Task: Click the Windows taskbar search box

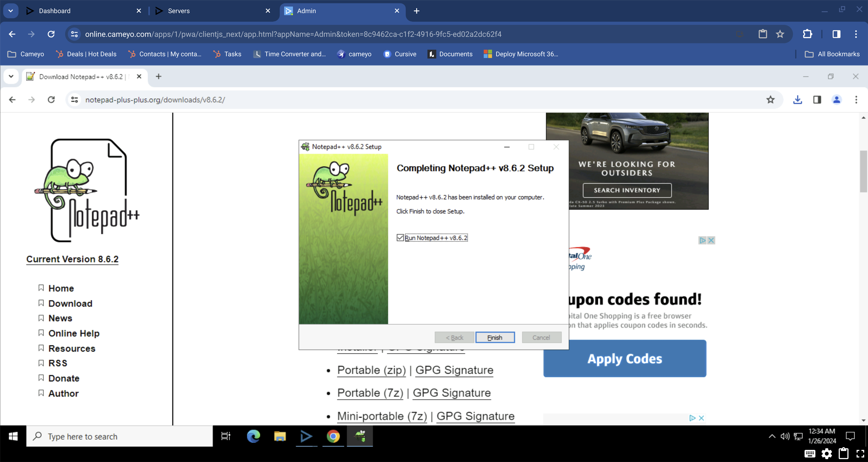Action: [x=120, y=436]
